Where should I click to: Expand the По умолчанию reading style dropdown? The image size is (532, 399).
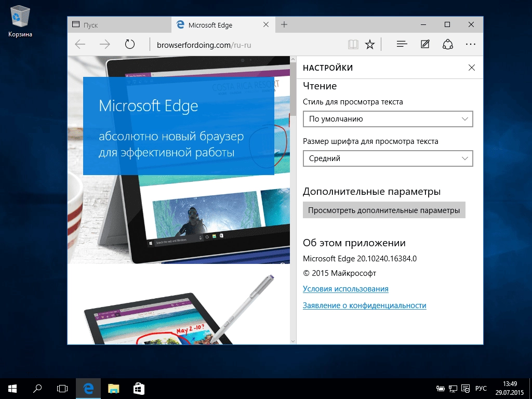pos(388,119)
